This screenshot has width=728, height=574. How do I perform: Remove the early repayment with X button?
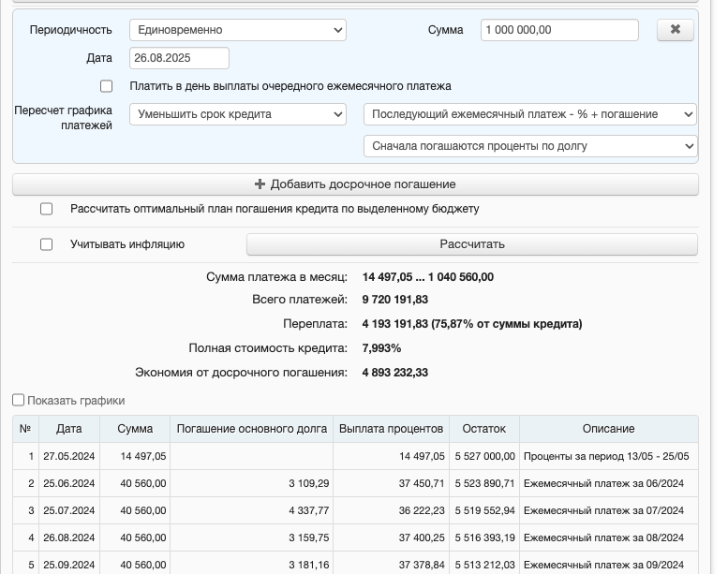click(676, 30)
